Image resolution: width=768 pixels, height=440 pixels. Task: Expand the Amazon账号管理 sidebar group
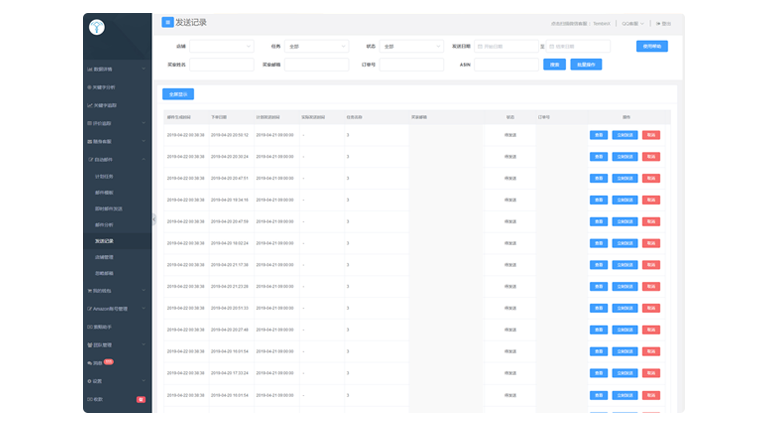pos(144,309)
